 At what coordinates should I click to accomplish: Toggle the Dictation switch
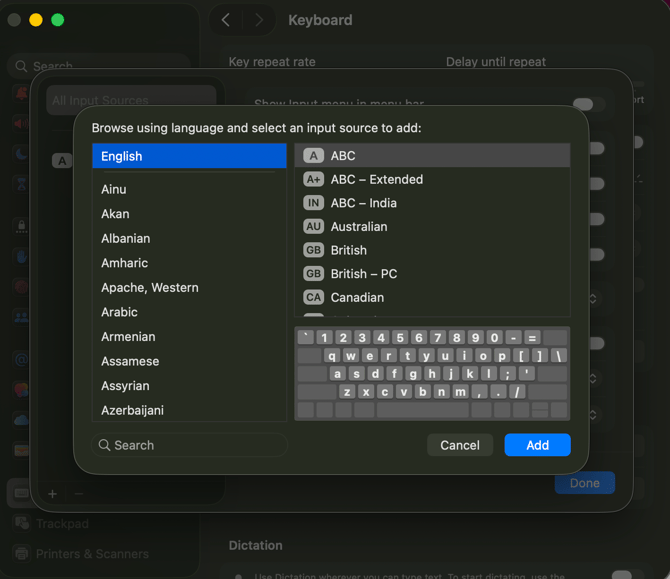click(x=626, y=575)
